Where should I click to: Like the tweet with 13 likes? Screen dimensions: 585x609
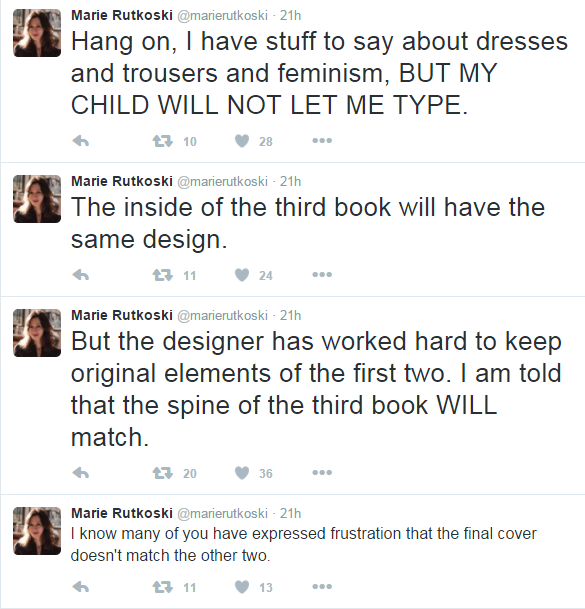click(x=242, y=587)
